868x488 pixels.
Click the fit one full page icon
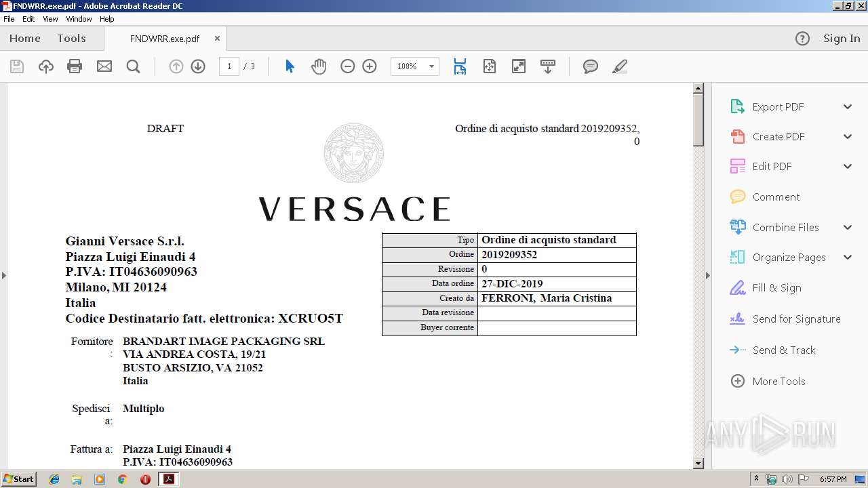click(490, 66)
